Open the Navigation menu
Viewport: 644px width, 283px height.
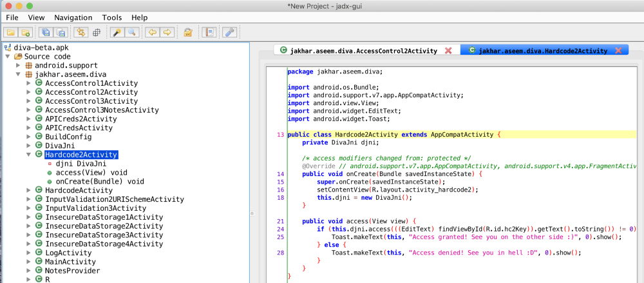(x=73, y=17)
